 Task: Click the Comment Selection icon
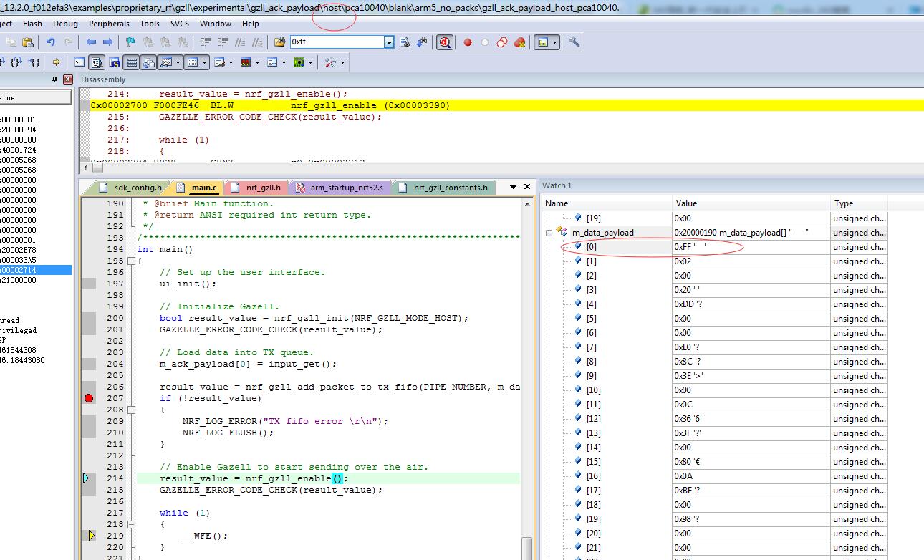pos(239,42)
